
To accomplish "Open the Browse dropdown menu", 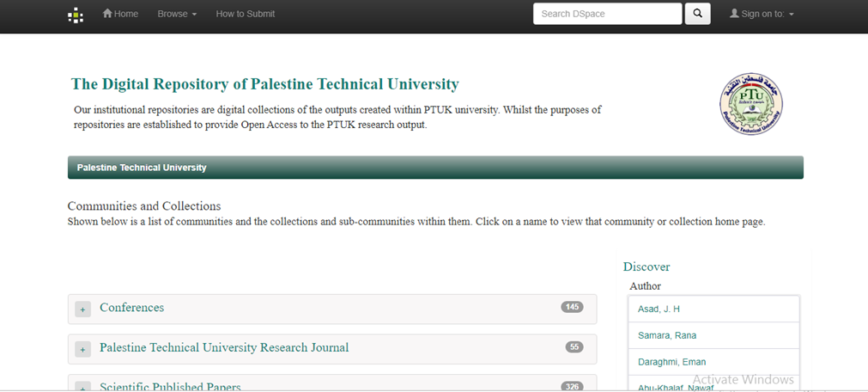I will click(x=177, y=14).
